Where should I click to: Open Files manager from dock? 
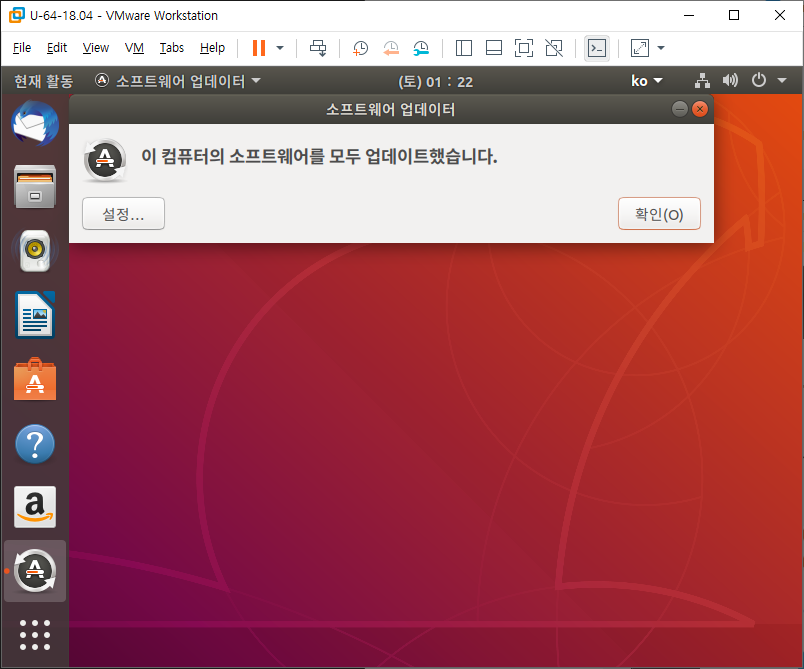pos(35,187)
